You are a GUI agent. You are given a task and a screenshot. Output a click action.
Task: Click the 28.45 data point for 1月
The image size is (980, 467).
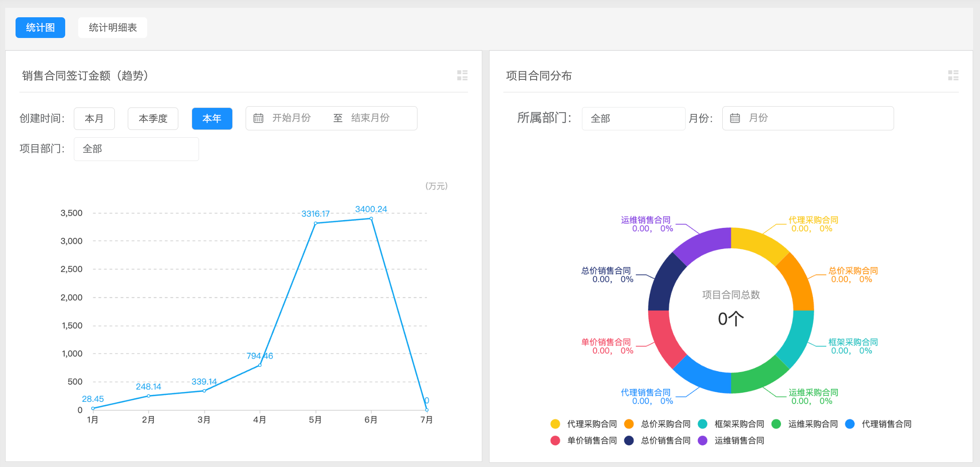pyautogui.click(x=93, y=408)
